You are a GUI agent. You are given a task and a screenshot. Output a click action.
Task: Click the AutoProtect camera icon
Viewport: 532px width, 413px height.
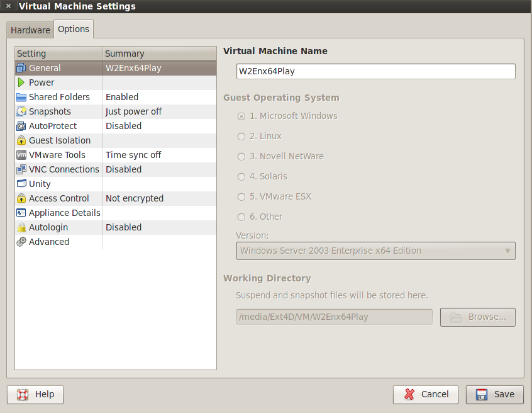(21, 126)
